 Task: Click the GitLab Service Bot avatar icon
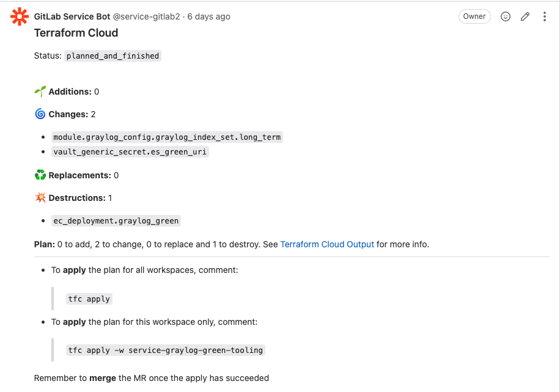(x=20, y=16)
